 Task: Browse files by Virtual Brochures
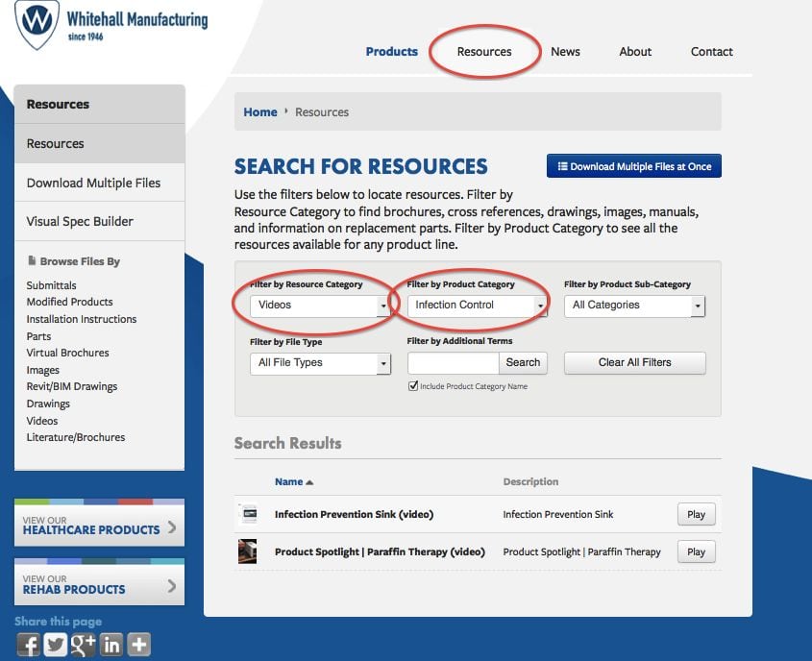[68, 353]
